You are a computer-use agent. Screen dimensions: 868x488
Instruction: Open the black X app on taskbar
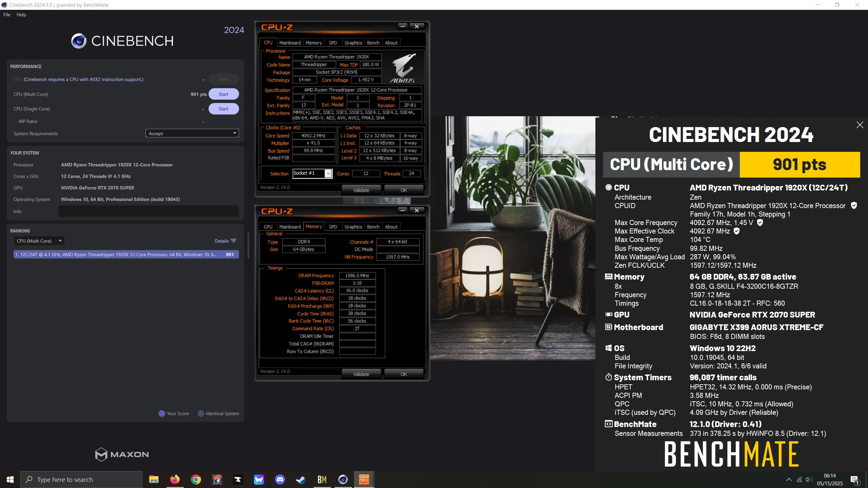point(238,480)
